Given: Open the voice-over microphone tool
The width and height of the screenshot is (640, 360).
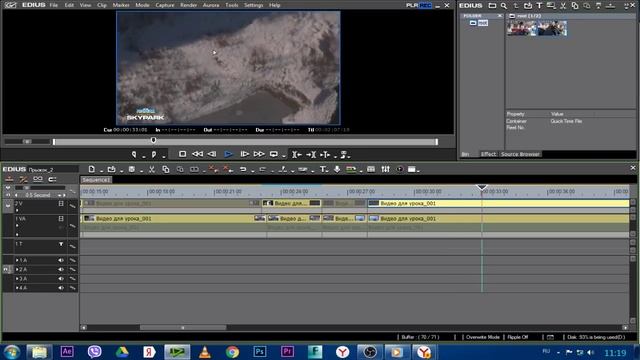Looking at the screenshot, I should click(x=337, y=169).
